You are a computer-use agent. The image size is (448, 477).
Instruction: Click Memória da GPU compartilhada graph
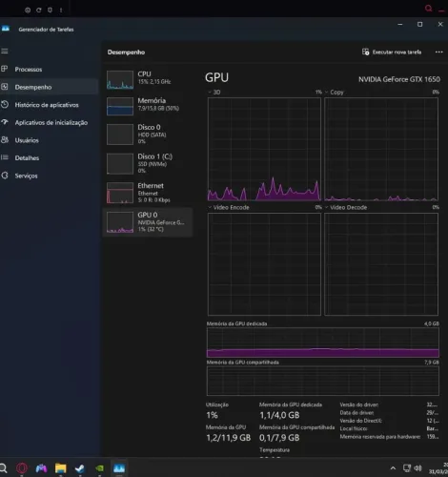coord(323,381)
